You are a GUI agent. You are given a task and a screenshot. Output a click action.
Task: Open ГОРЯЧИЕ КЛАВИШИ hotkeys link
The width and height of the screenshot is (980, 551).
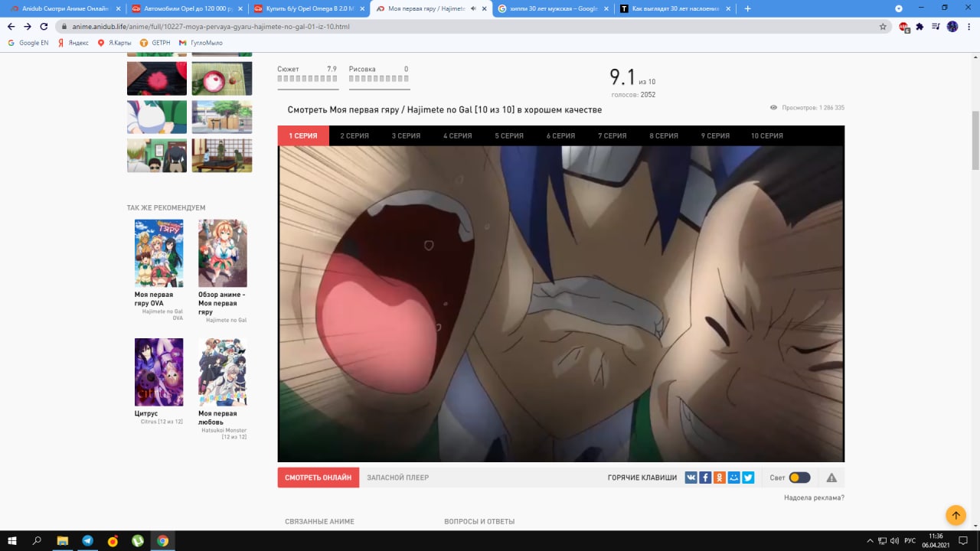pos(642,478)
